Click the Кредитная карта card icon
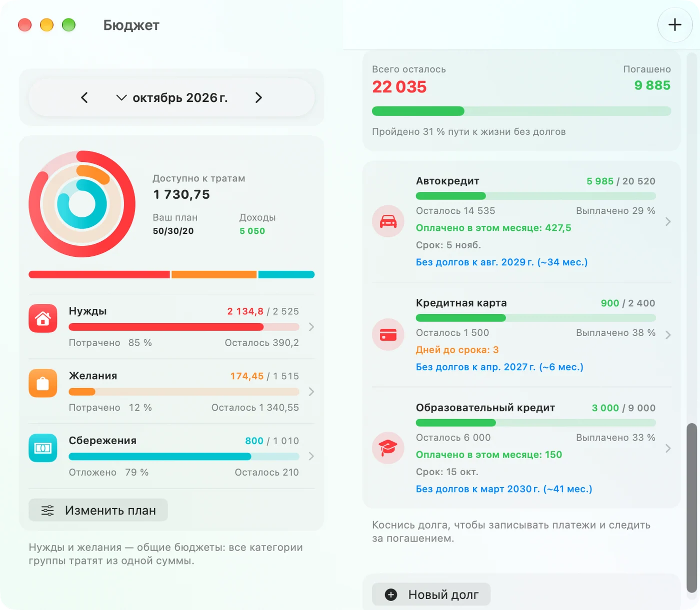700x610 pixels. pos(388,335)
